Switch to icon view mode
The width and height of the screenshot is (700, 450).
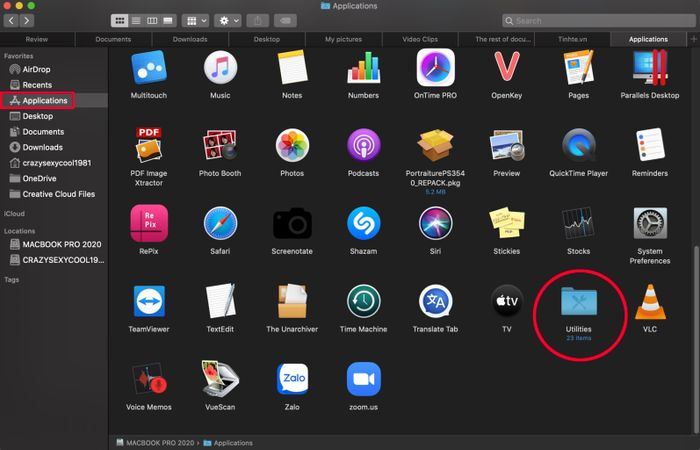(120, 21)
